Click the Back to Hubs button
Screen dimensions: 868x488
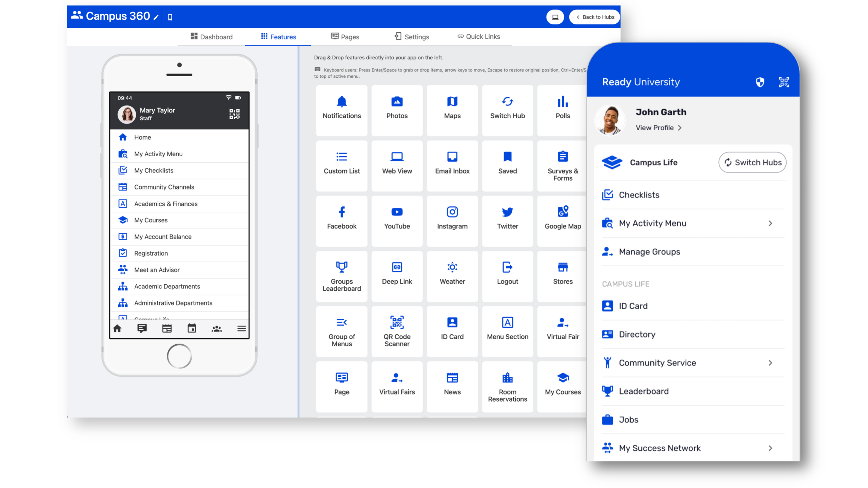point(595,17)
